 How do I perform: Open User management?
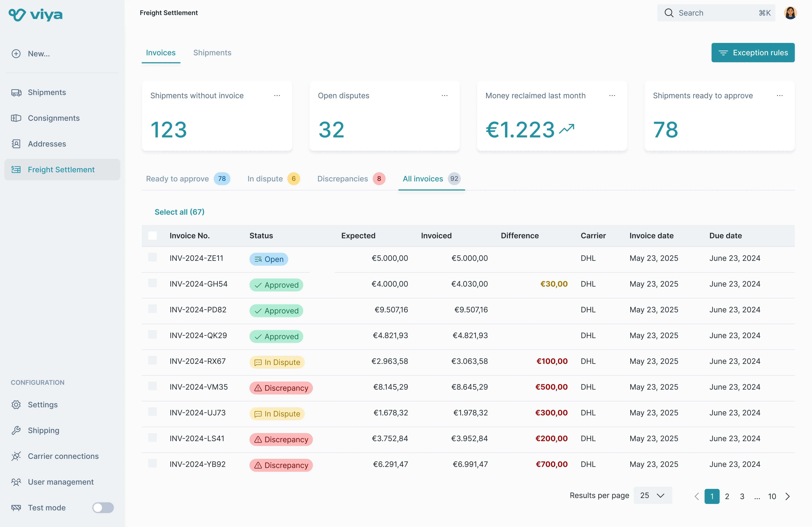tap(61, 482)
